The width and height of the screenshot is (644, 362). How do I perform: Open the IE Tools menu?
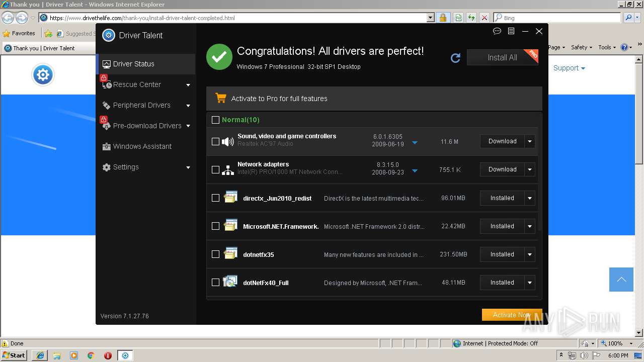(607, 47)
